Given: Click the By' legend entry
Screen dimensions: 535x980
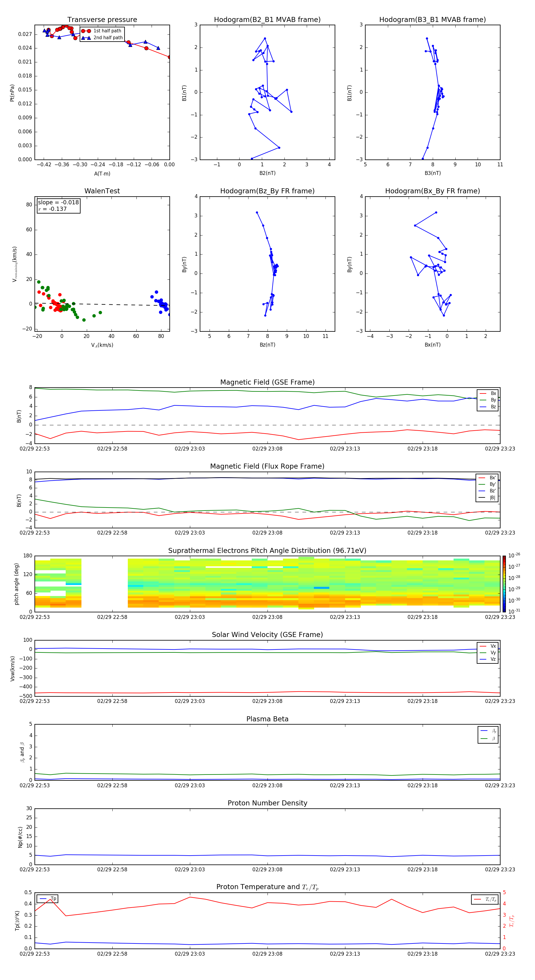Looking at the screenshot, I should (487, 484).
